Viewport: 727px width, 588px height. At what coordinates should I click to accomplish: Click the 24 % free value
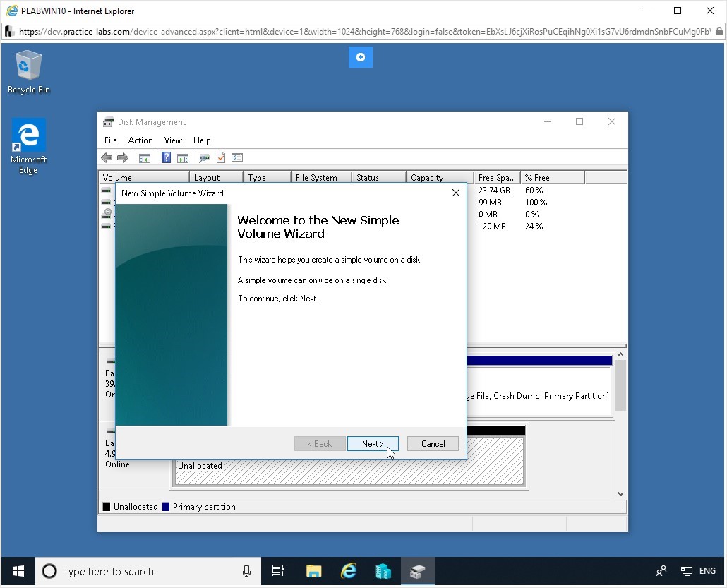coord(534,227)
